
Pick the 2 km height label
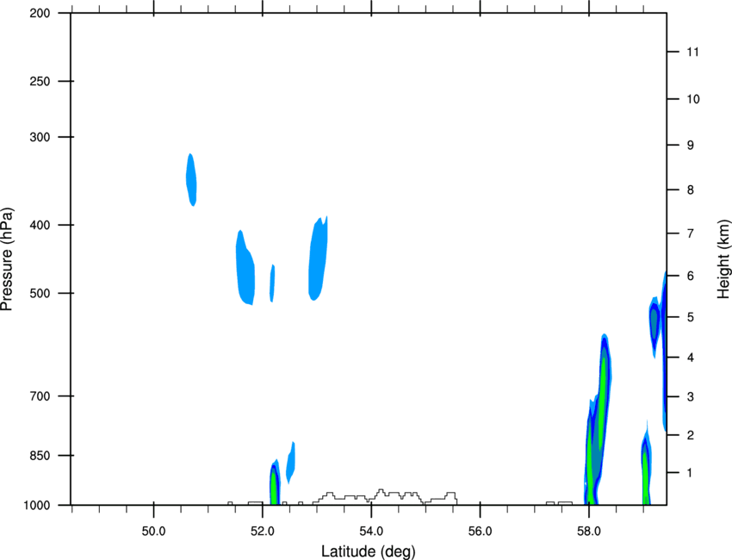[x=691, y=435]
